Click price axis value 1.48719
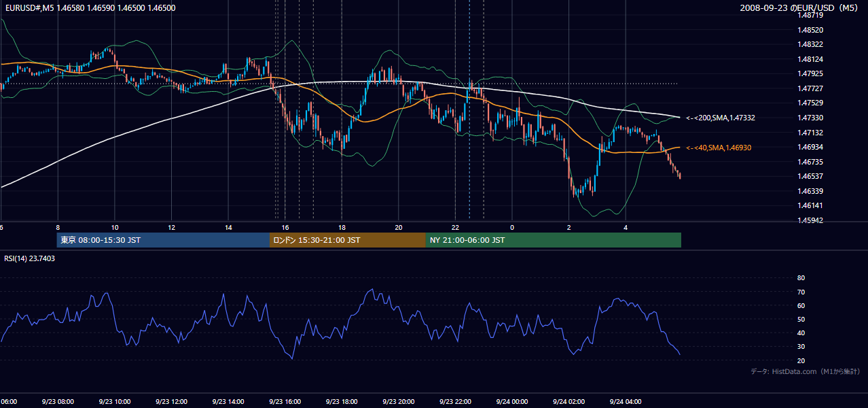 (810, 15)
